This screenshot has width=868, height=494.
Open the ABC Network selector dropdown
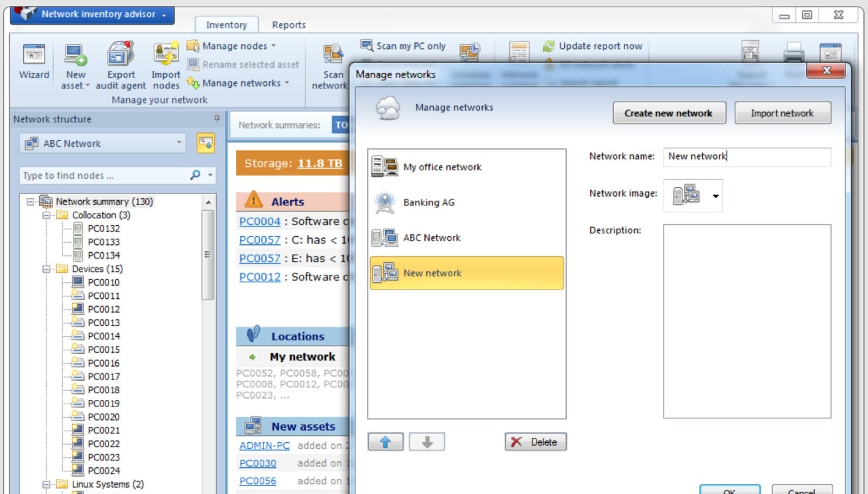(x=103, y=144)
